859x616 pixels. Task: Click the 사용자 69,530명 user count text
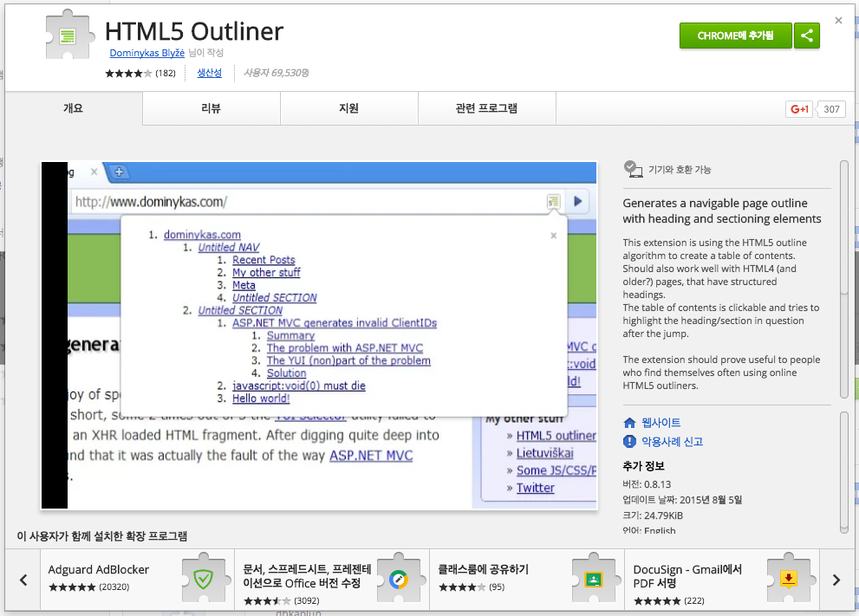(x=277, y=73)
